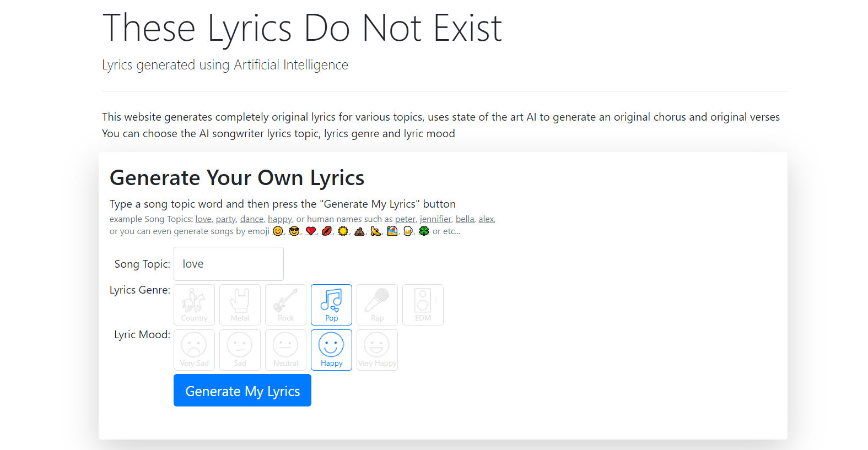Use the 'alex' example name link
Screen dimensions: 868x450
(x=486, y=219)
